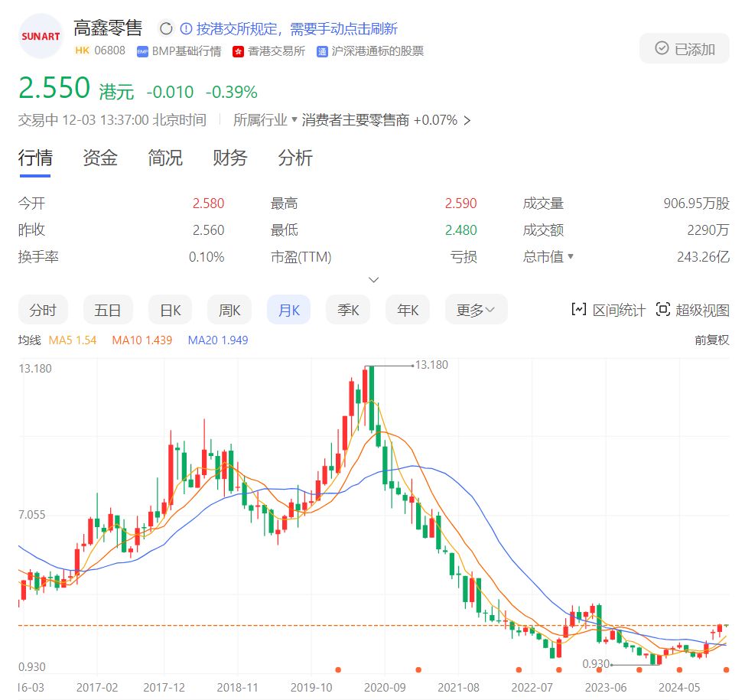Click the BMP basic quotes badge icon
Viewport: 745px width, 700px height.
tap(142, 52)
